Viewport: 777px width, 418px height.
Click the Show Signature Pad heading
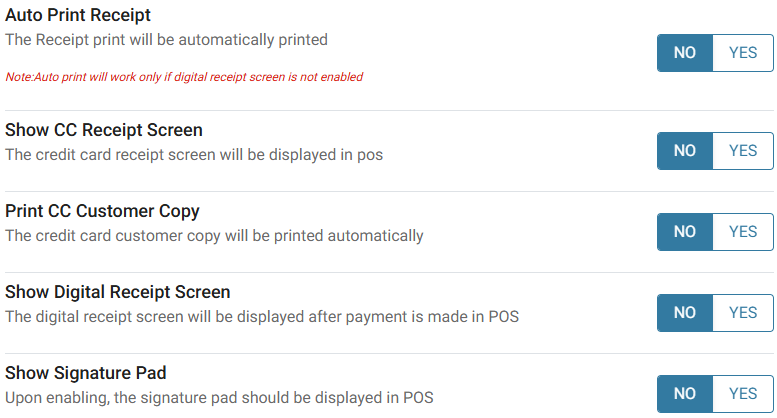click(x=85, y=373)
